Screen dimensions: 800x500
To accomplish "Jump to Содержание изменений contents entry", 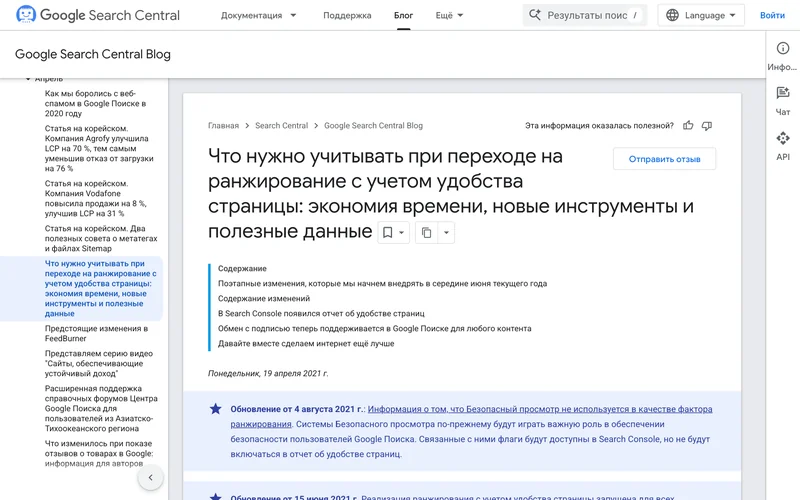I will pos(264,298).
